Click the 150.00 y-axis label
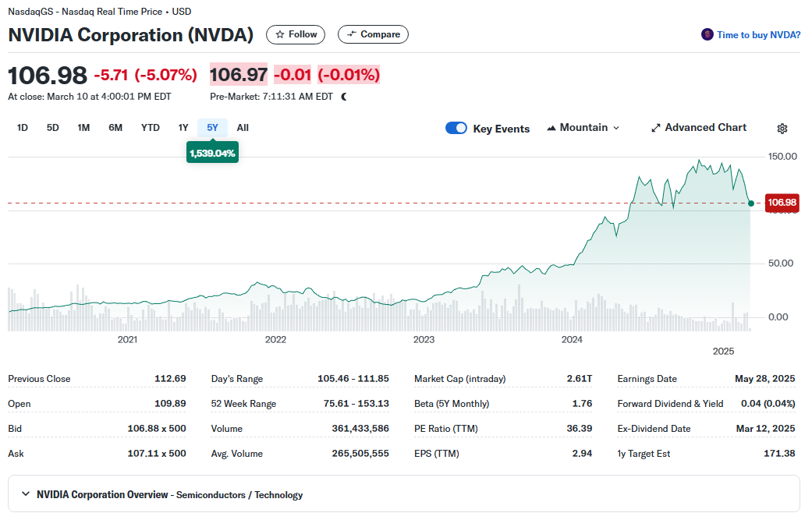 (x=782, y=156)
